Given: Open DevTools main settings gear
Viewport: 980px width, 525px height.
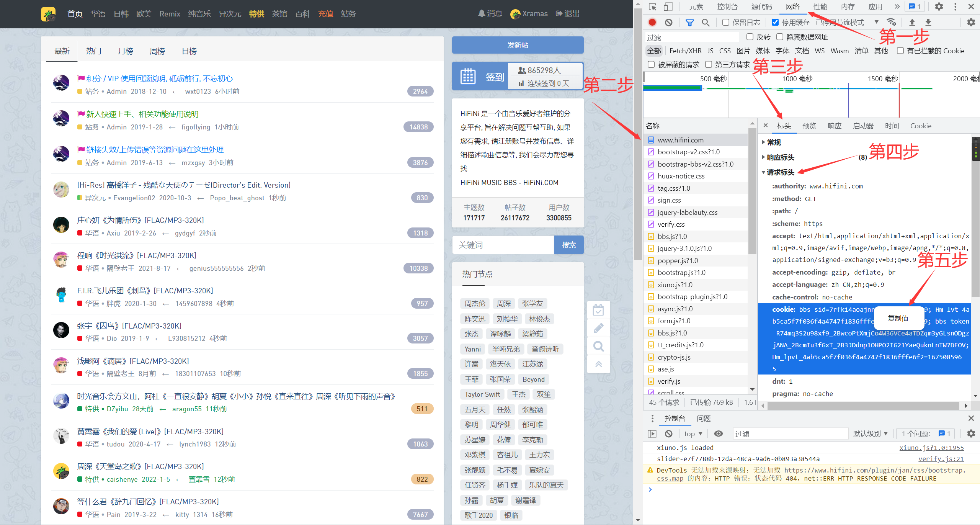Looking at the screenshot, I should (939, 7).
